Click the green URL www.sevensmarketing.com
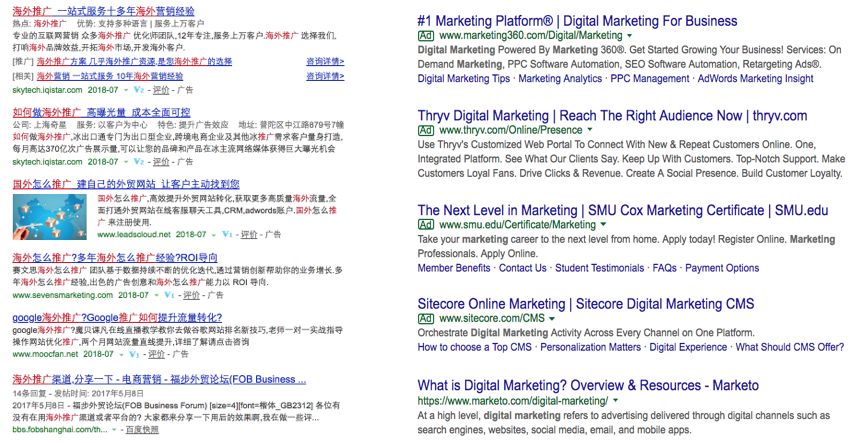 [63, 295]
